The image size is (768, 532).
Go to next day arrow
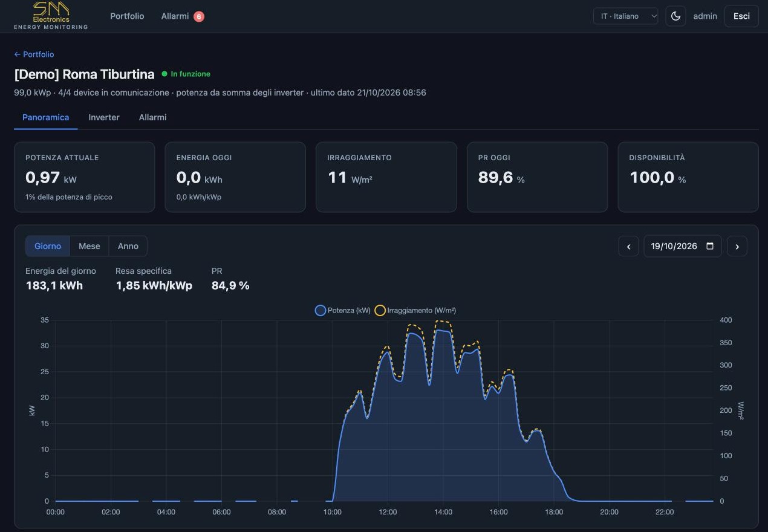737,246
